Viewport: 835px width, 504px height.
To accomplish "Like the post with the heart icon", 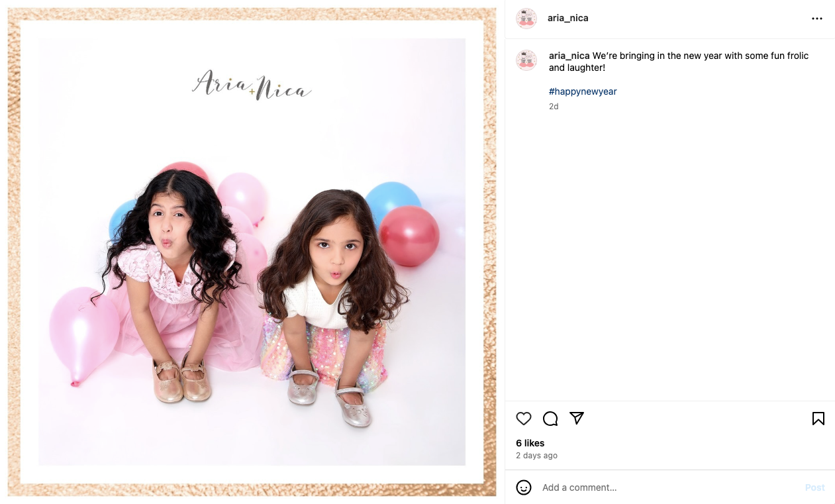I will (524, 419).
